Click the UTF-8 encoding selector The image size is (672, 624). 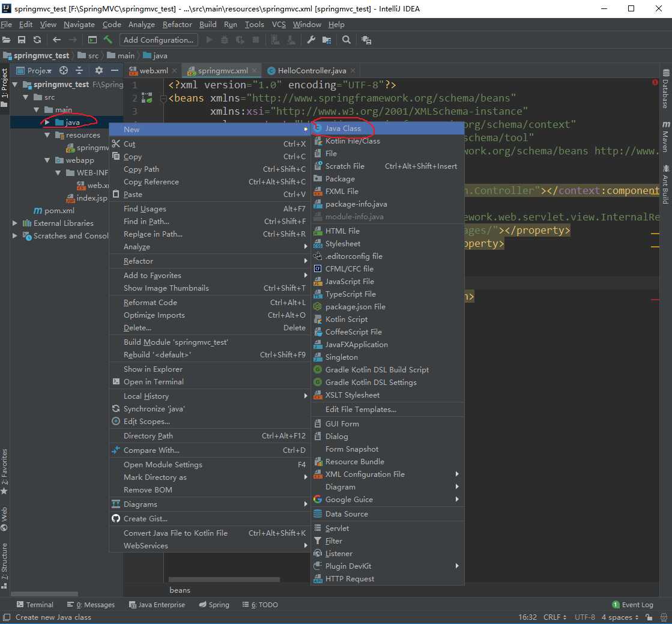click(584, 617)
